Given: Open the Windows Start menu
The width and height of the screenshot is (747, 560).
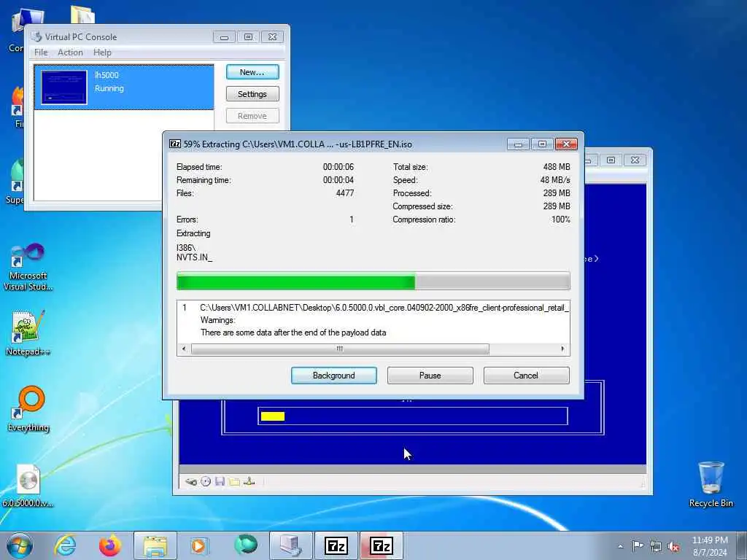Looking at the screenshot, I should (x=20, y=545).
